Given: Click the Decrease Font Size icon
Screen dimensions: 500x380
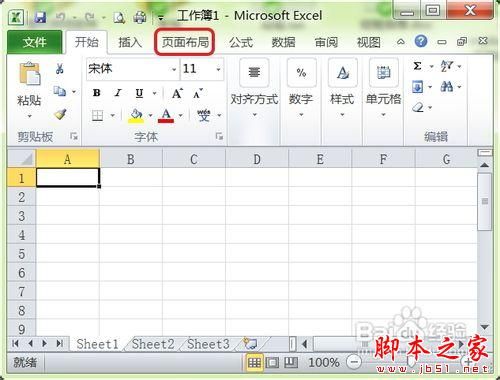Looking at the screenshot, I should tap(198, 94).
